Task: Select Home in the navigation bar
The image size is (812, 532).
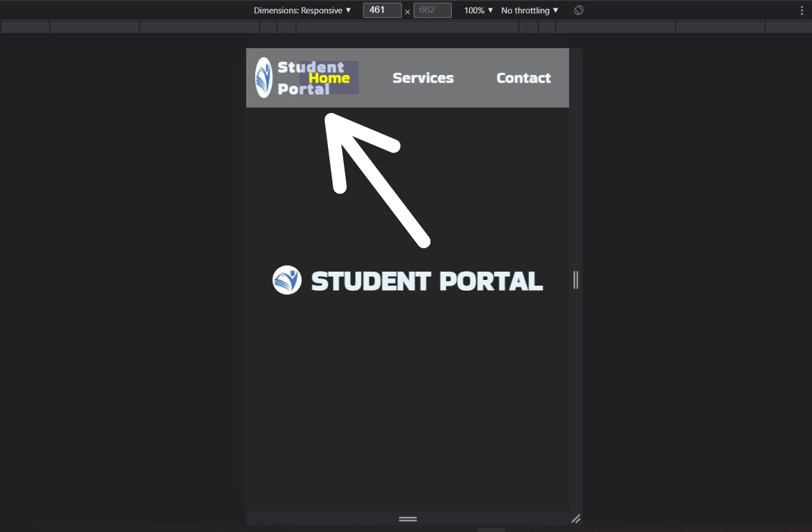Action: 329,77
